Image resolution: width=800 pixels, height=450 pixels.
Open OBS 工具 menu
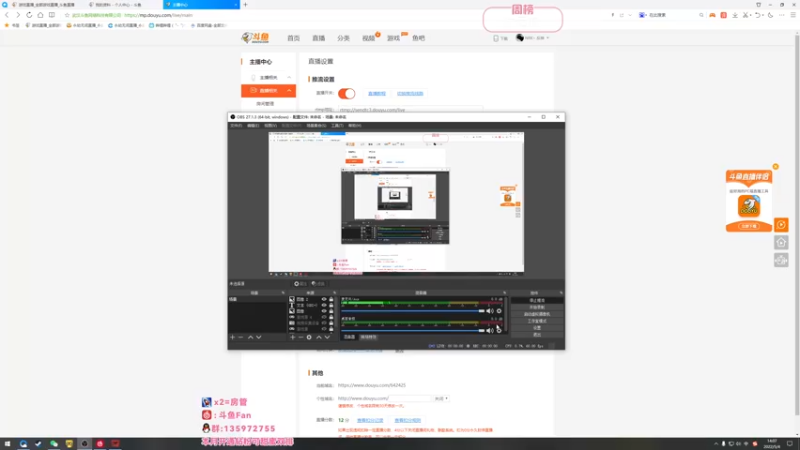[337, 126]
